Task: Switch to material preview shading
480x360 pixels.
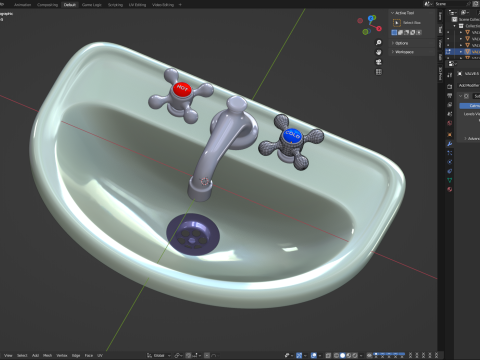Action: 349,355
